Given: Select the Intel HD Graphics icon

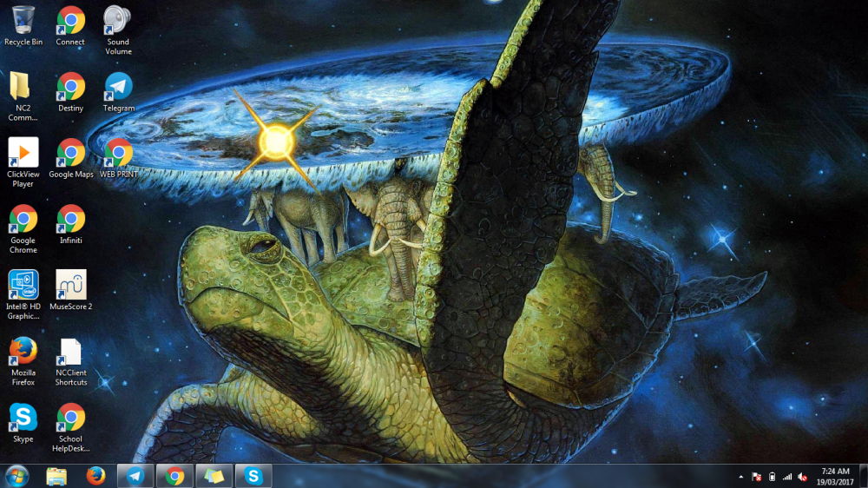Looking at the screenshot, I should (x=23, y=294).
